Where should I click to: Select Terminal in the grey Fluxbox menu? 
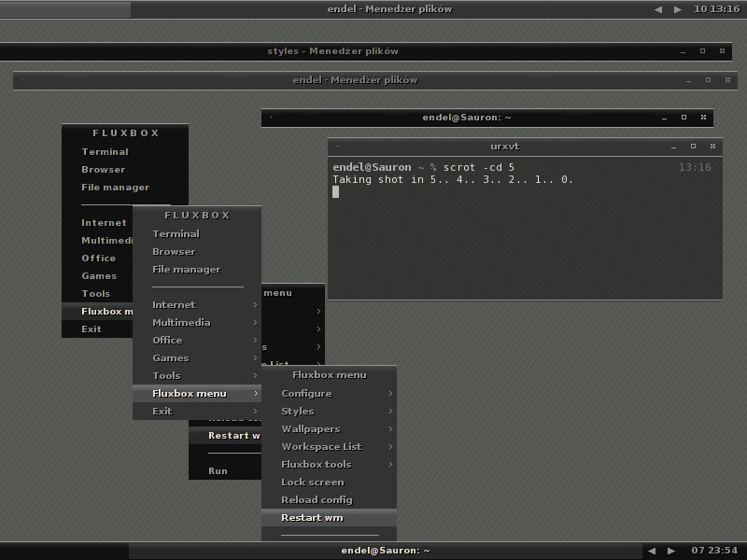click(197, 234)
